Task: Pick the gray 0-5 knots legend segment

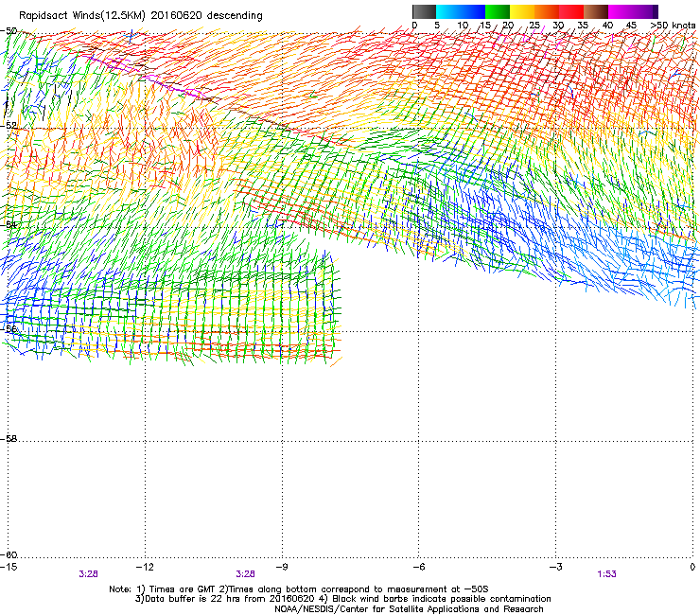Action: point(424,11)
